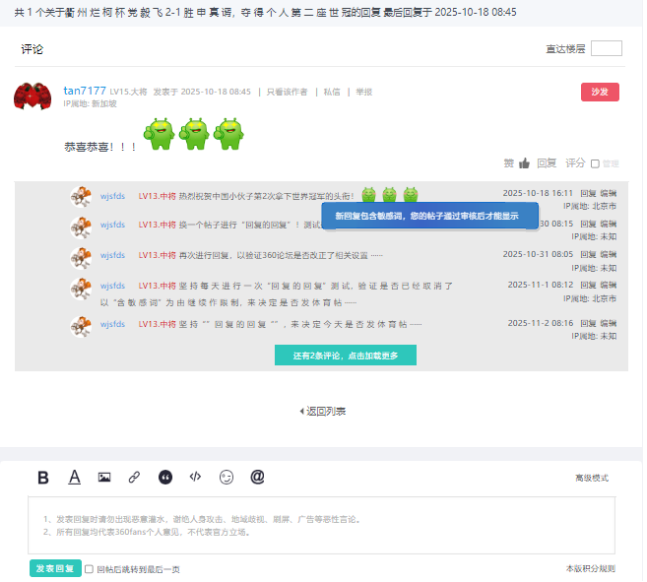Image resolution: width=647 pixels, height=582 pixels.
Task: Open tan7177's red flower avatar
Action: [33, 96]
